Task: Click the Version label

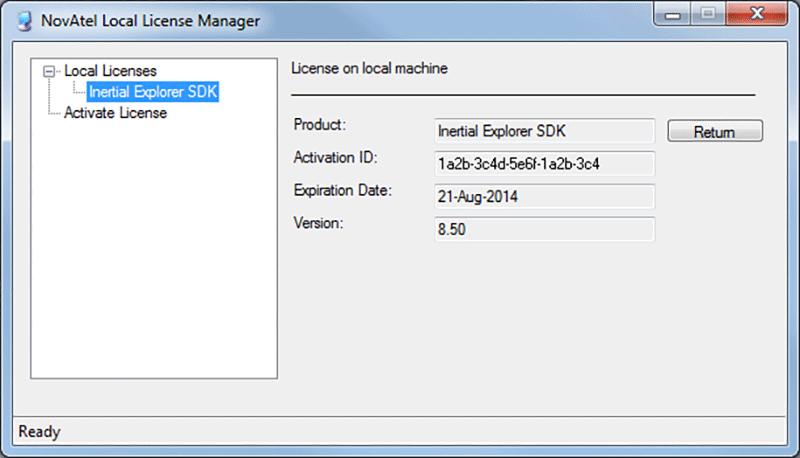Action: click(318, 223)
